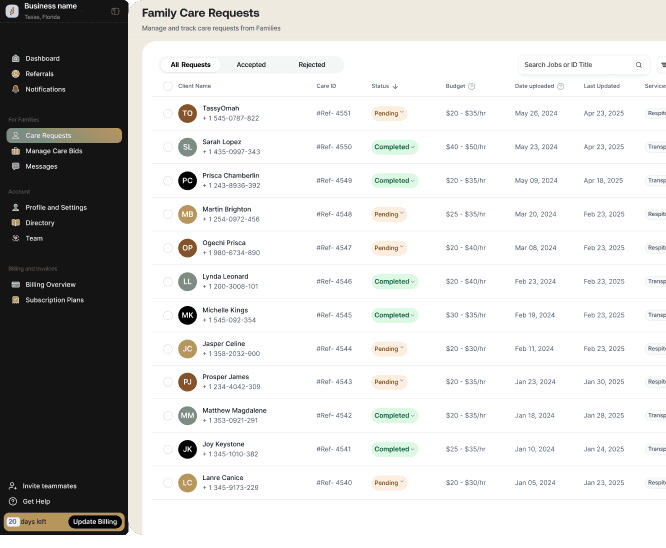Image resolution: width=666 pixels, height=548 pixels.
Task: Click care ID #Ref- 4540
Action: click(x=334, y=483)
